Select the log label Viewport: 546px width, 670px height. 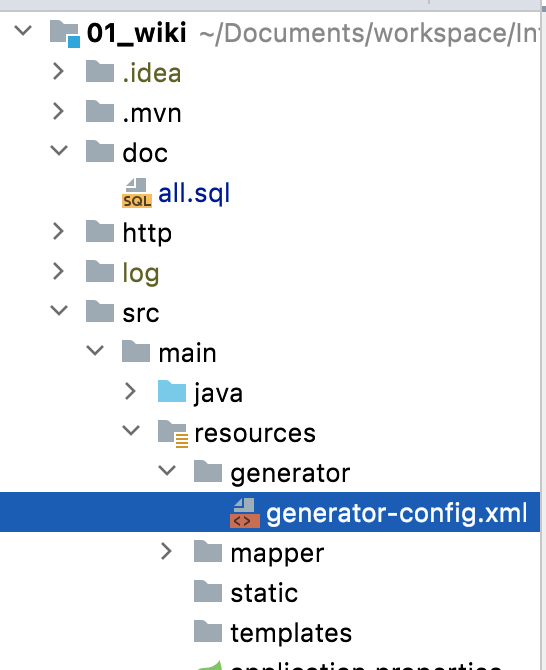click(141, 273)
